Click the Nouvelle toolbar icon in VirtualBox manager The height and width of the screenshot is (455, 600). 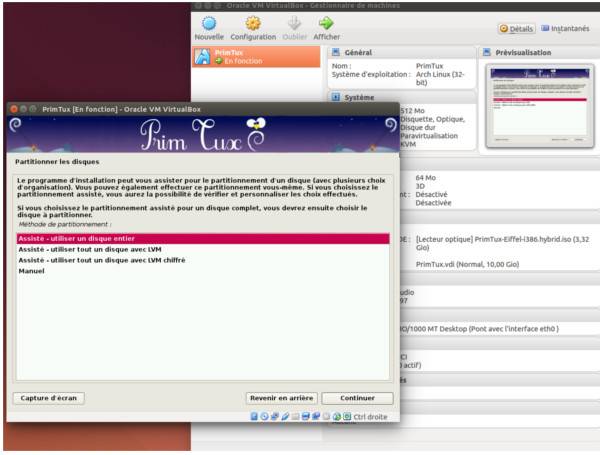click(209, 24)
